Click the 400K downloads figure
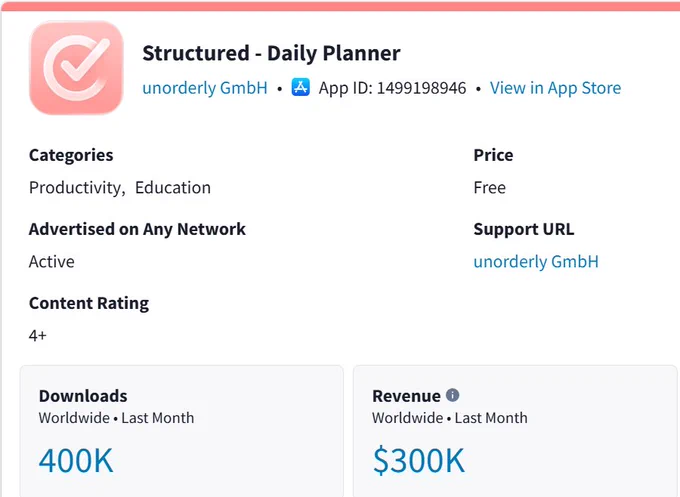Viewport: 680px width, 497px height. click(x=76, y=460)
